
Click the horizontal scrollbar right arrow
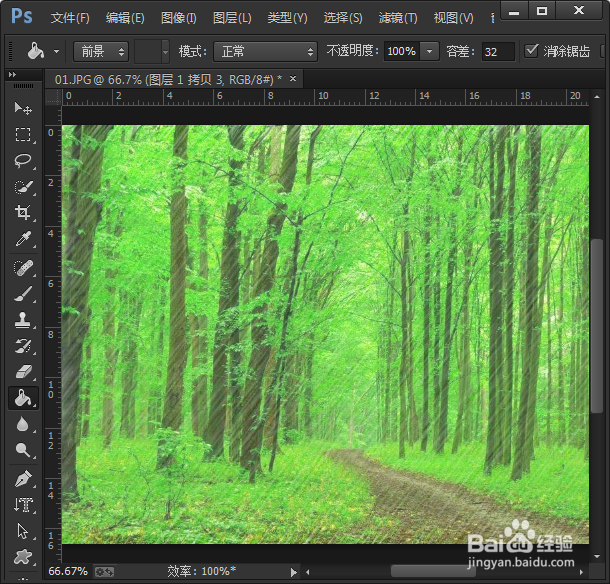[581, 572]
